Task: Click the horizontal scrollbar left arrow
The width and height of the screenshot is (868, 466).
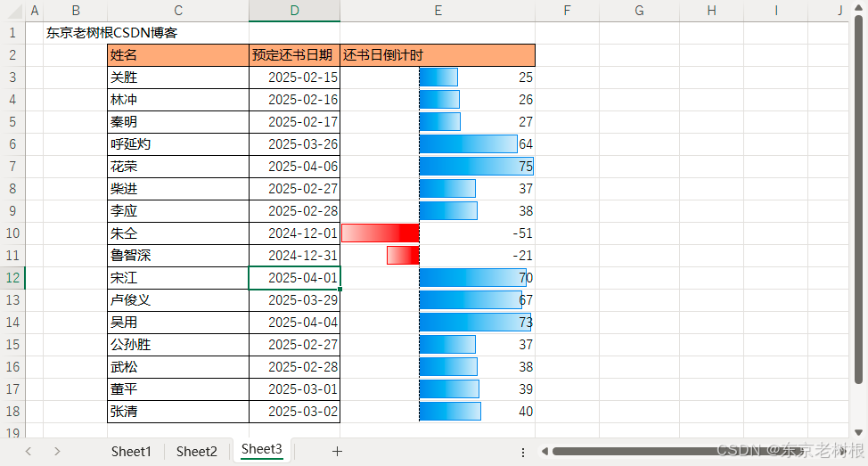Action: pyautogui.click(x=543, y=452)
